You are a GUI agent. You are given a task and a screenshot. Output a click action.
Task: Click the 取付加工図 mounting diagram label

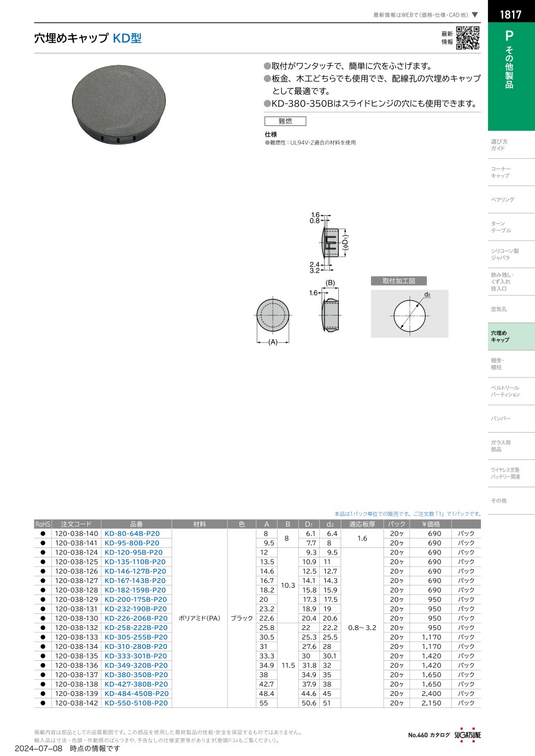point(398,281)
